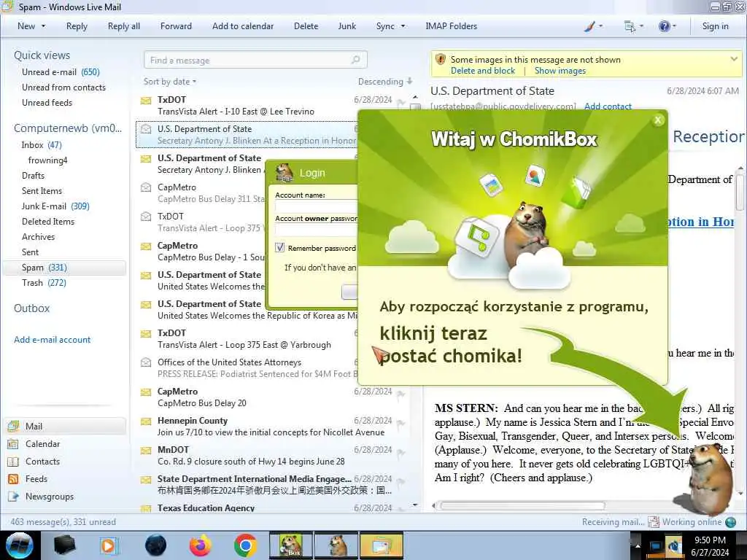Screen dimensions: 747x560
Task: Open the Help icon dropdown arrow
Action: (673, 27)
